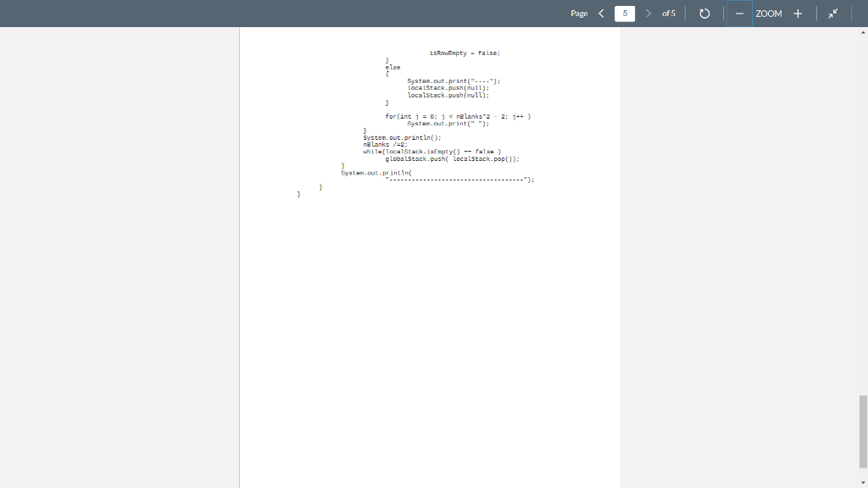868x488 pixels.
Task: Click the 'nBlanks /=2;' code line
Action: tap(385, 144)
